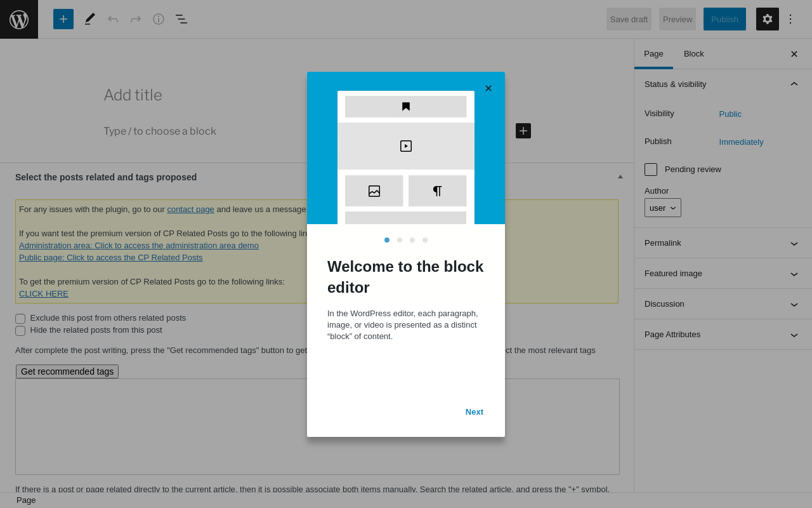This screenshot has height=508, width=812.
Task: Open the contact page link
Action: [x=190, y=209]
